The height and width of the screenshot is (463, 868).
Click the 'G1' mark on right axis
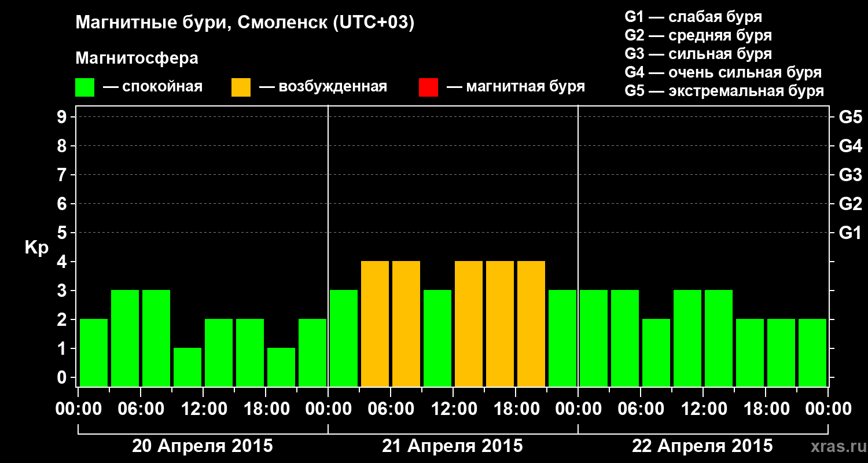click(x=850, y=233)
